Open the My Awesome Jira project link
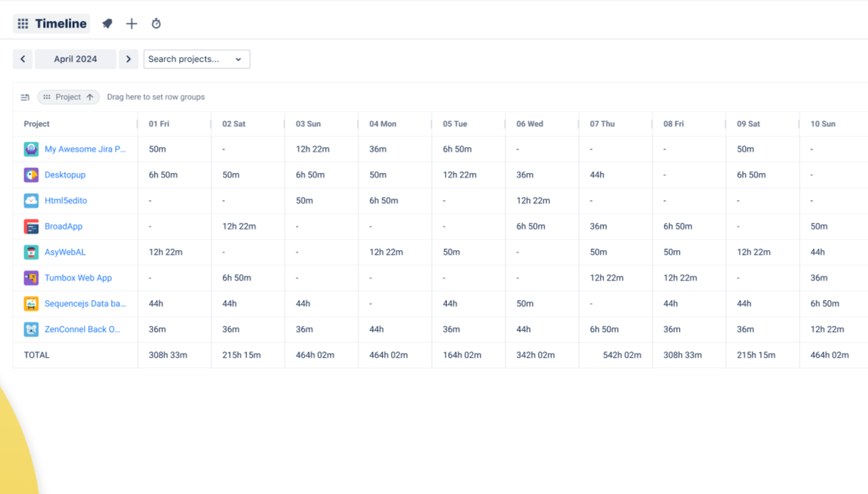 (85, 149)
